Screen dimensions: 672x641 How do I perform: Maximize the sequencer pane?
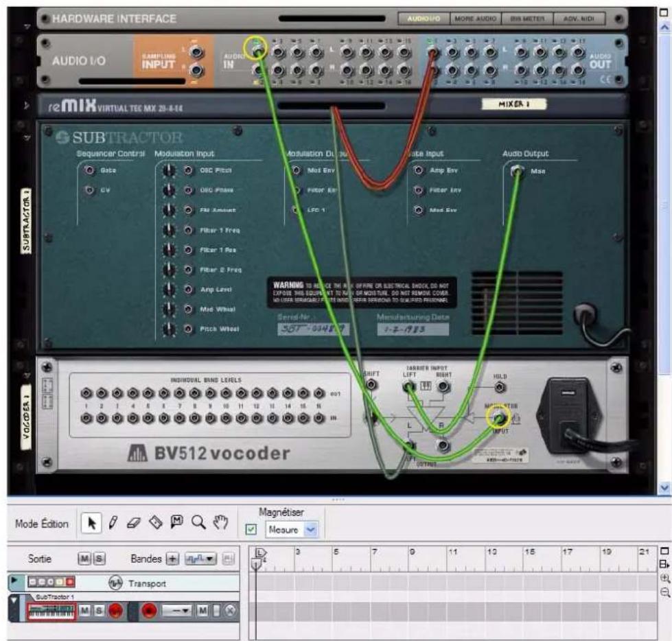(x=664, y=551)
